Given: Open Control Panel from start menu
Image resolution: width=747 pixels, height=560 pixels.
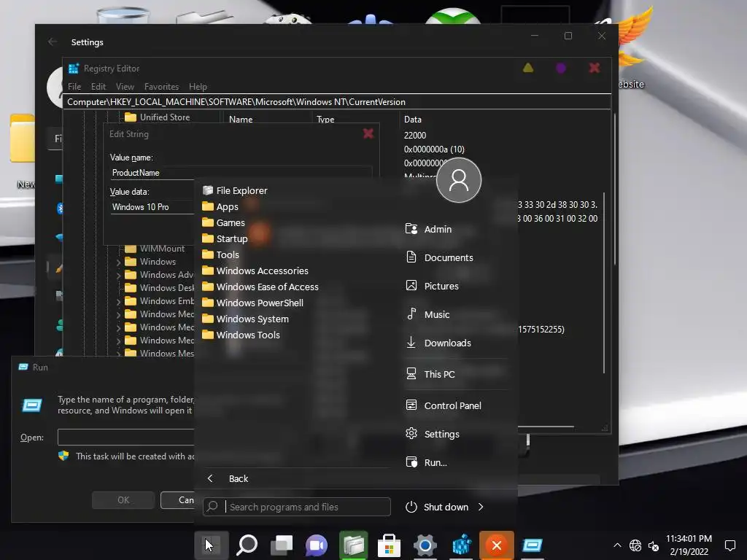Looking at the screenshot, I should pos(444,405).
